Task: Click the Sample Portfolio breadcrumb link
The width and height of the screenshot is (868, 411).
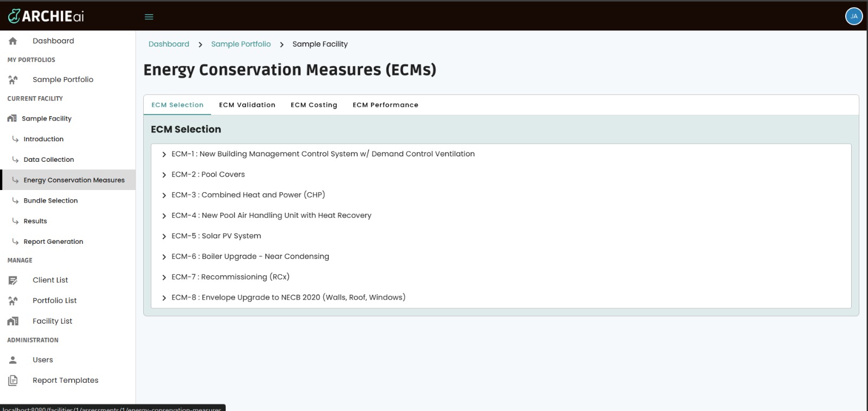Action: (241, 44)
